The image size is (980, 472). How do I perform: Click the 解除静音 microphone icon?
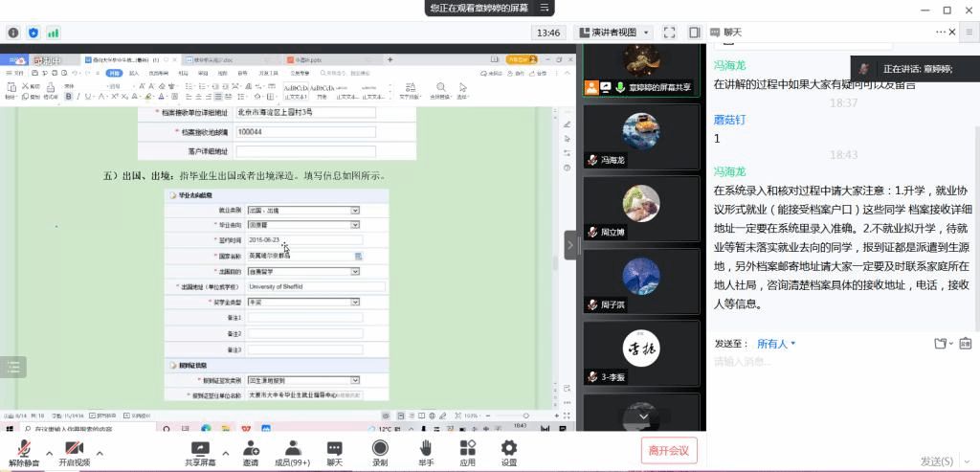[x=24, y=448]
